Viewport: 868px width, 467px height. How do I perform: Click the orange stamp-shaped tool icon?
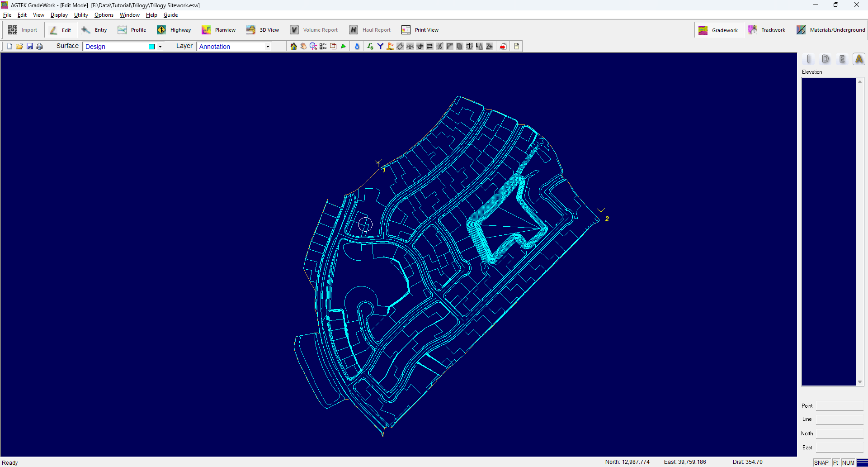click(x=390, y=46)
